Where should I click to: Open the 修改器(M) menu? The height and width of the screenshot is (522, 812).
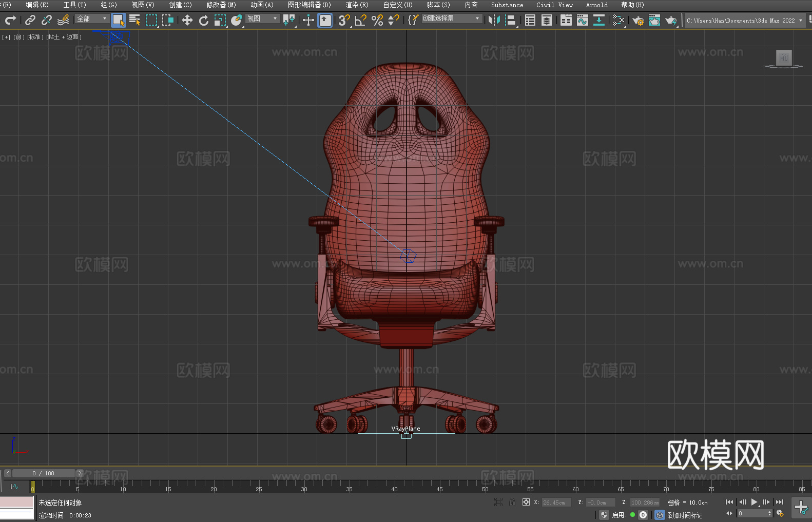[221, 5]
